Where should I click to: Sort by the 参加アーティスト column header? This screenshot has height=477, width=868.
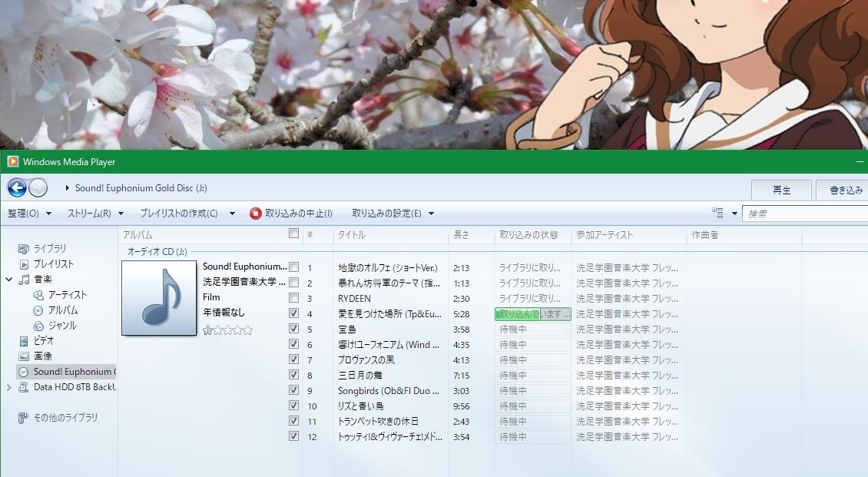pyautogui.click(x=629, y=234)
